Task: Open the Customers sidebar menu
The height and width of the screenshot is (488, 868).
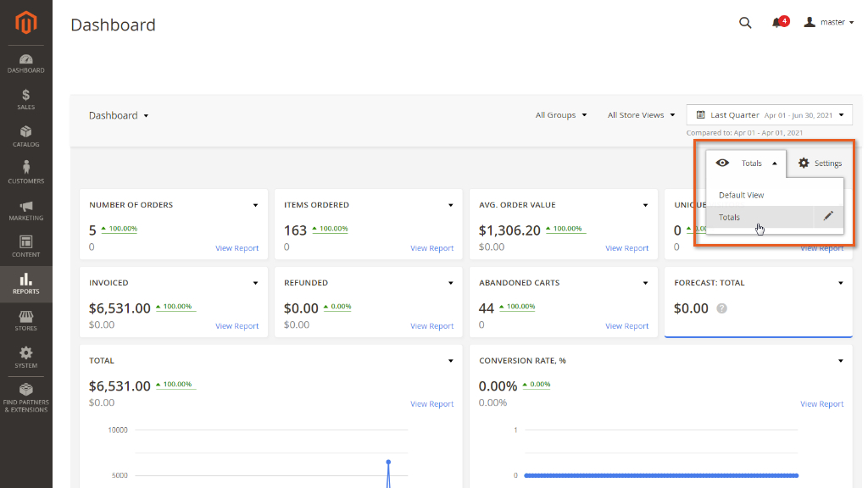Action: click(x=26, y=173)
